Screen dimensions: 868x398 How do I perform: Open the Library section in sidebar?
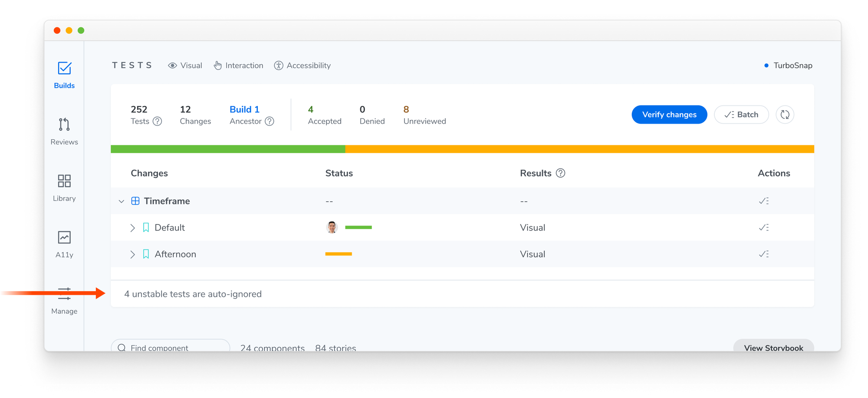tap(64, 188)
